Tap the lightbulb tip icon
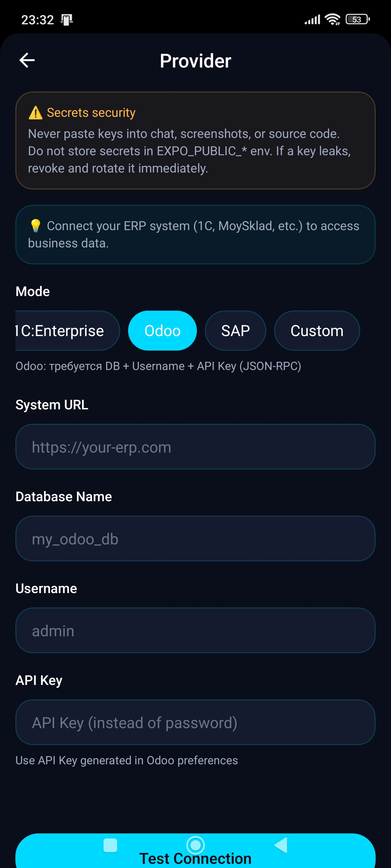The width and height of the screenshot is (391, 868). pos(36,225)
